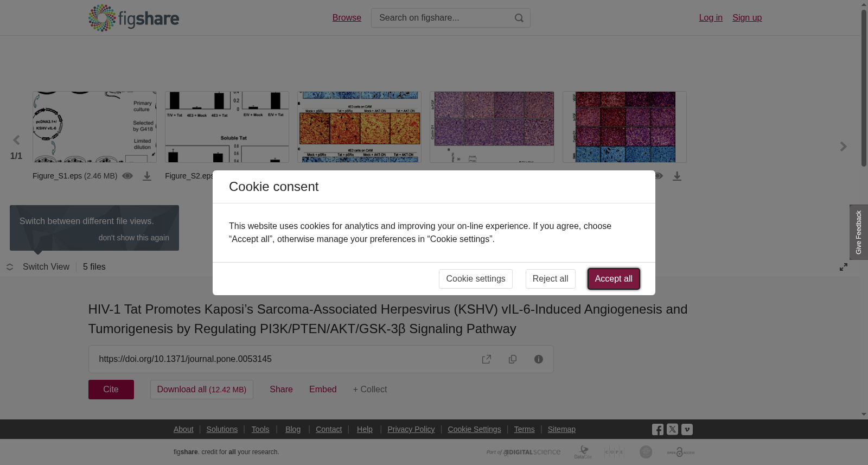Open Solutions footer link
The image size is (868, 465).
(222, 429)
